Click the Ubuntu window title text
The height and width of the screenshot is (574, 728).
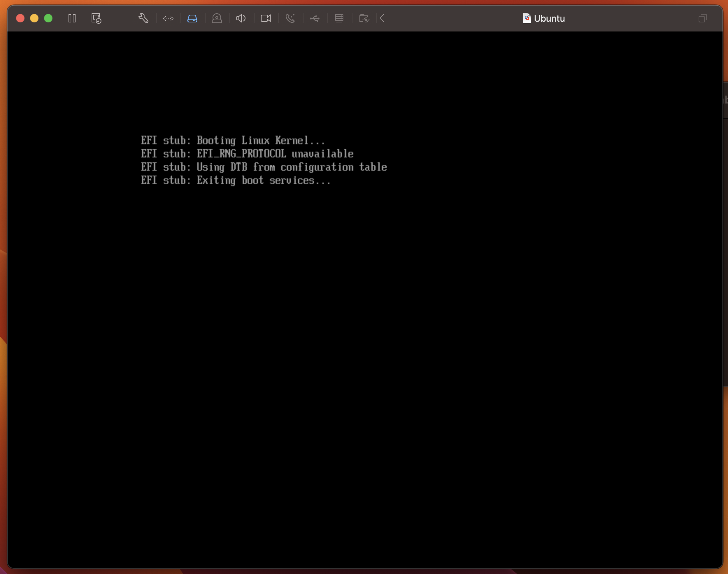click(549, 18)
